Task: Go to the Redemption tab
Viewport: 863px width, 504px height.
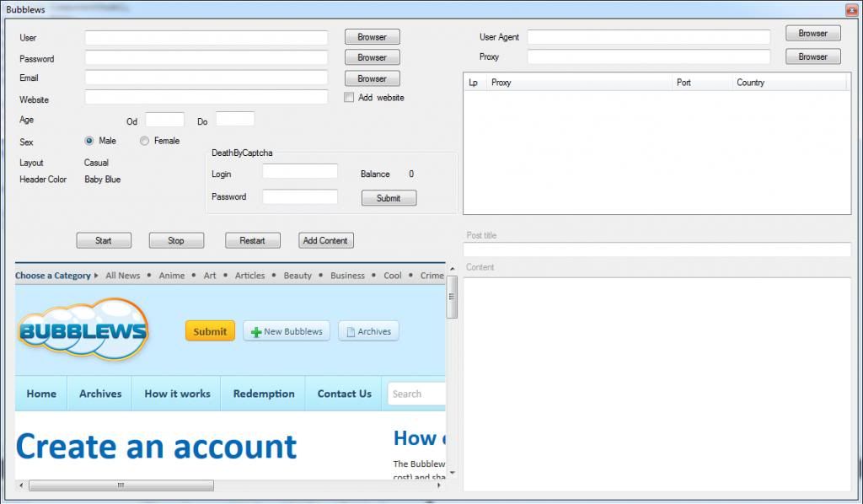Action: tap(264, 394)
